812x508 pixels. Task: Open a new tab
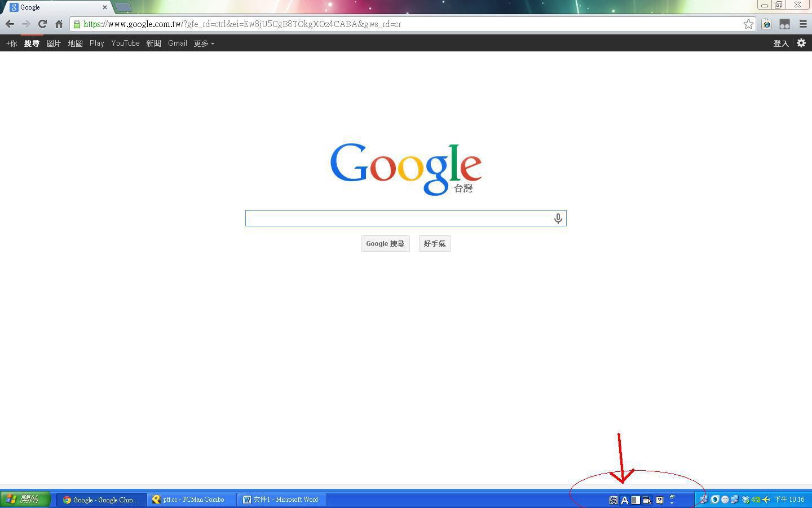pyautogui.click(x=123, y=7)
